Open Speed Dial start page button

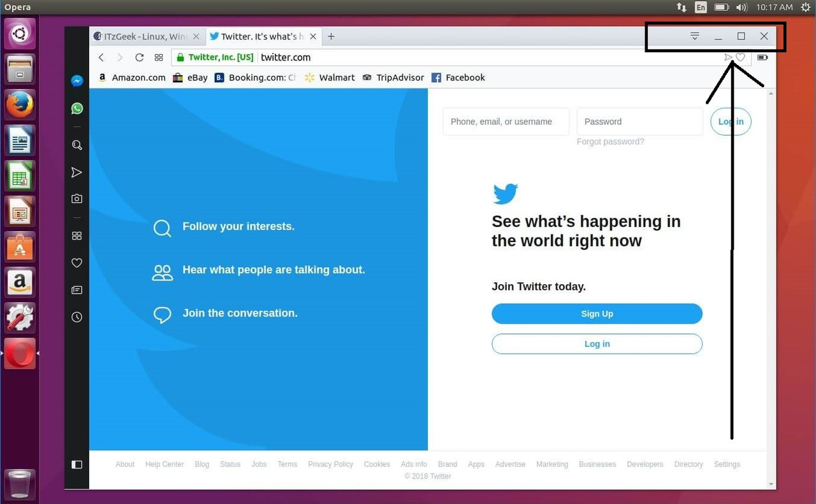(x=159, y=57)
